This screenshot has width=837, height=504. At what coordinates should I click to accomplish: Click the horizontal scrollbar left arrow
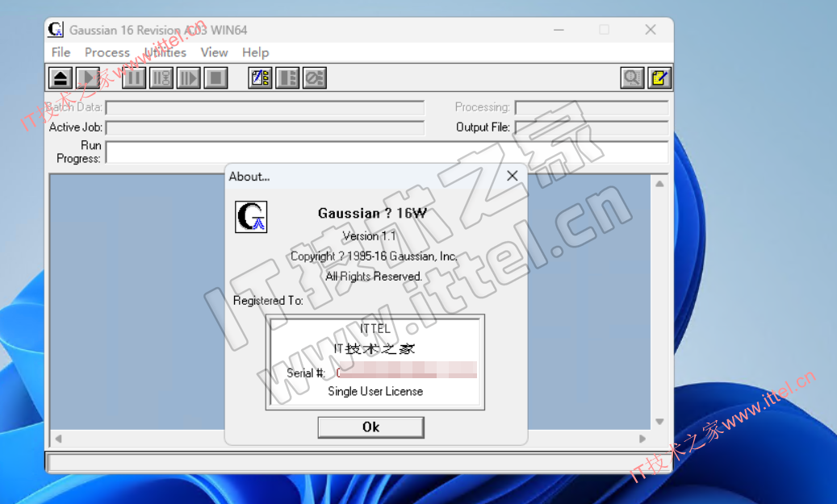[57, 439]
